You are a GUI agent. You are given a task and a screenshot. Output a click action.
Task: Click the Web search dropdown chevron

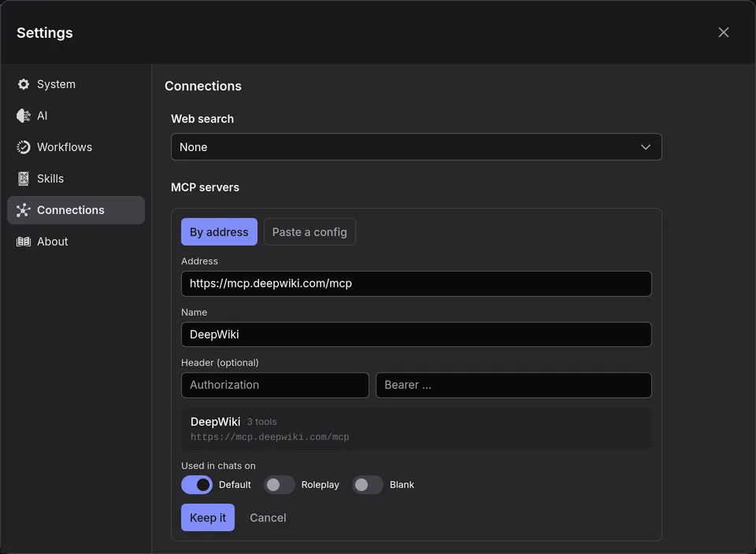645,147
